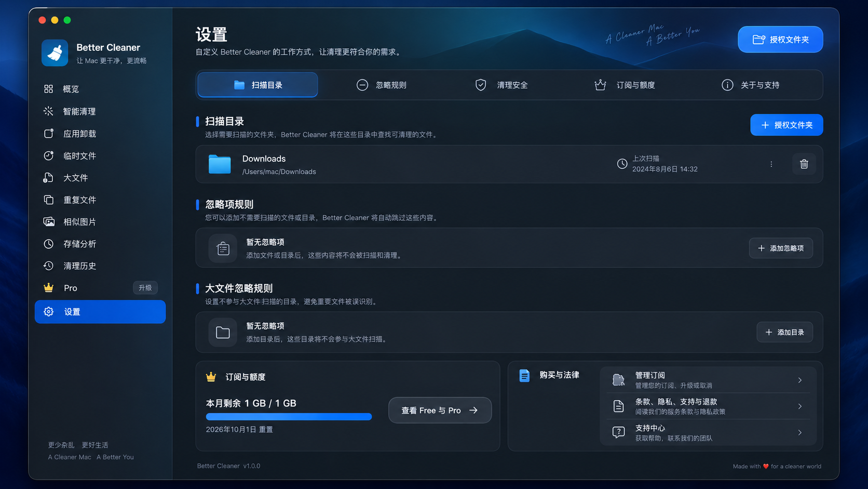Click the 智能清理 sparkle icon
868x489 pixels.
click(x=48, y=111)
